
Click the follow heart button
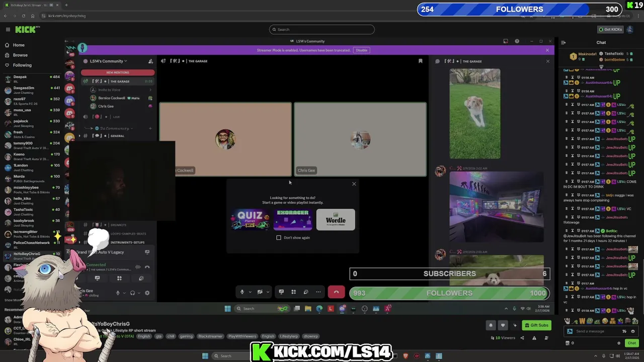(x=503, y=325)
